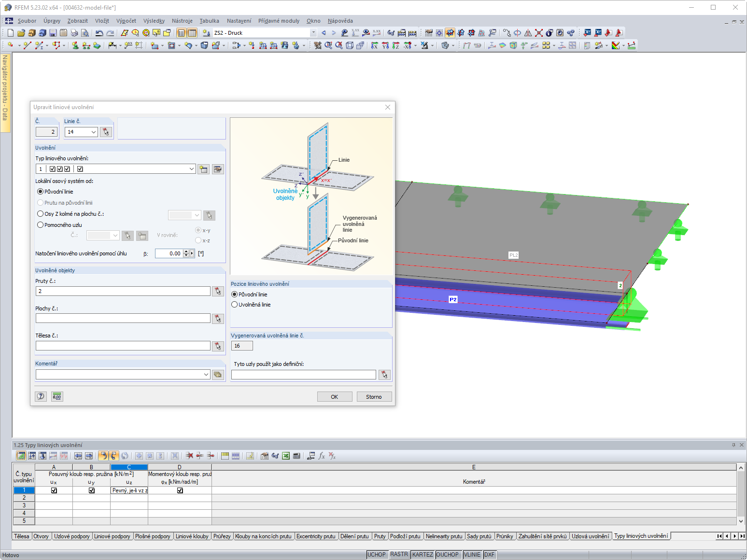Open the Linie č. dropdown
The height and width of the screenshot is (560, 747).
[94, 132]
